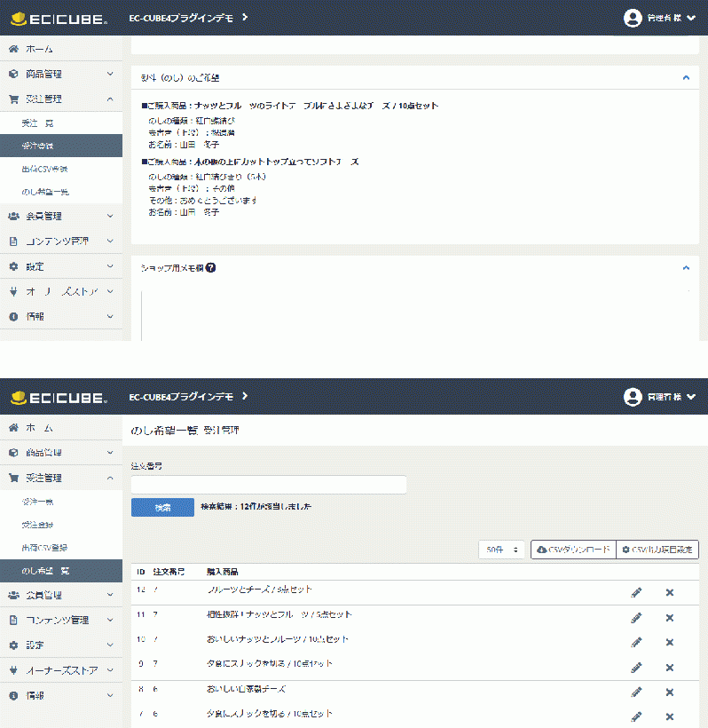Select 受注登録 in the upper sidebar
The width and height of the screenshot is (708, 728).
61,146
